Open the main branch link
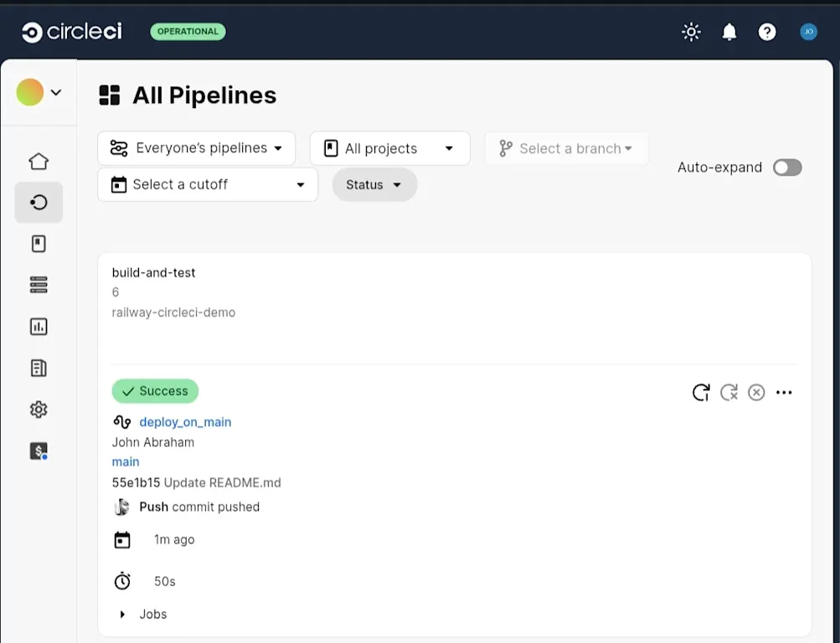Viewport: 840px width, 643px height. point(125,461)
